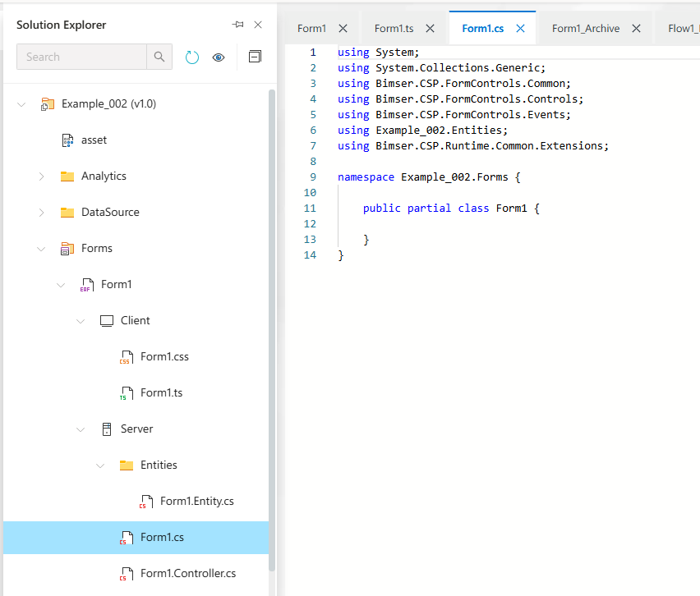Collapse all nodes in Solution Explorer

tap(255, 57)
